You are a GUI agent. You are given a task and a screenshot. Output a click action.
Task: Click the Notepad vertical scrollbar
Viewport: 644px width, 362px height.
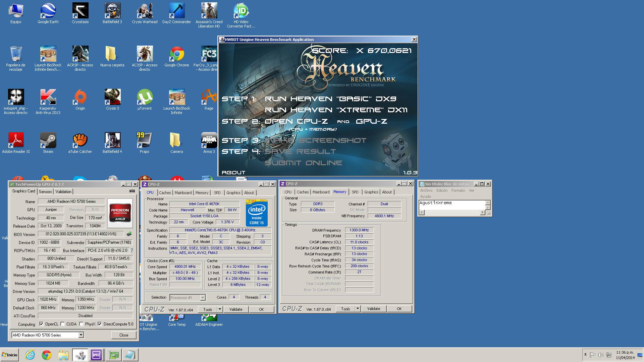pos(488,205)
